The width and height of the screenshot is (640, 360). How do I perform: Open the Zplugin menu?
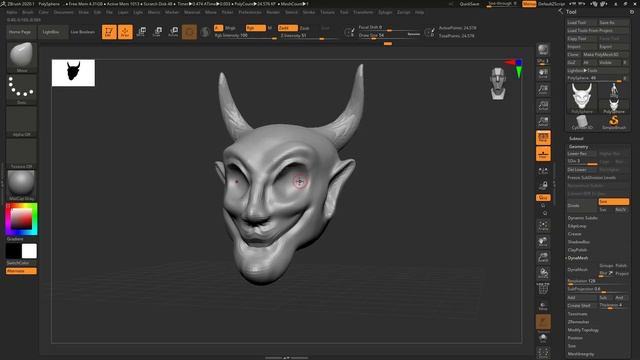pos(385,12)
